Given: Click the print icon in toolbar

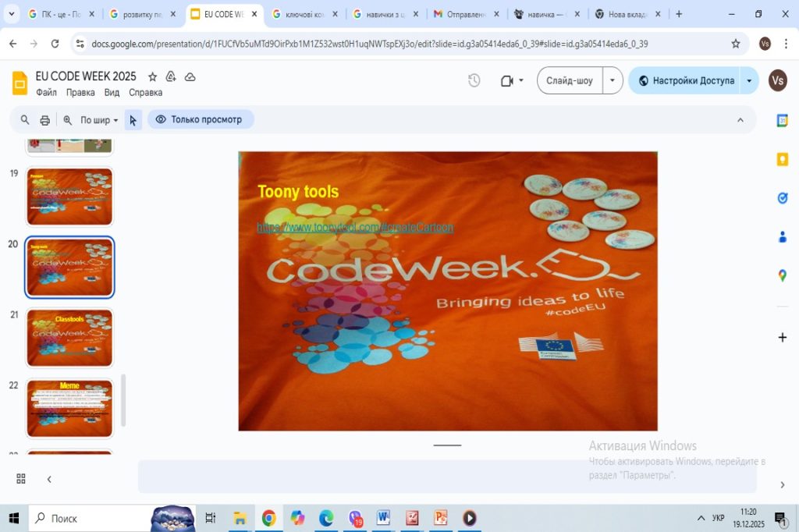Looking at the screenshot, I should [x=45, y=120].
